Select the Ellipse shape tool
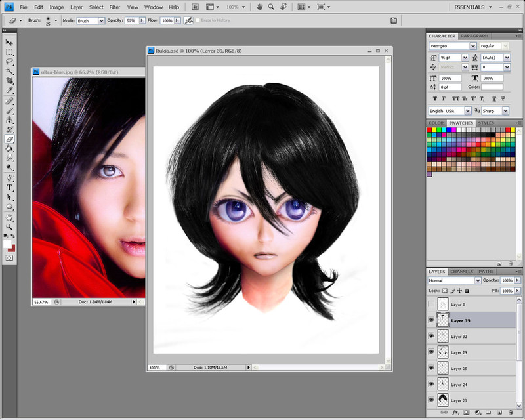This screenshot has width=525, height=420. [x=9, y=207]
